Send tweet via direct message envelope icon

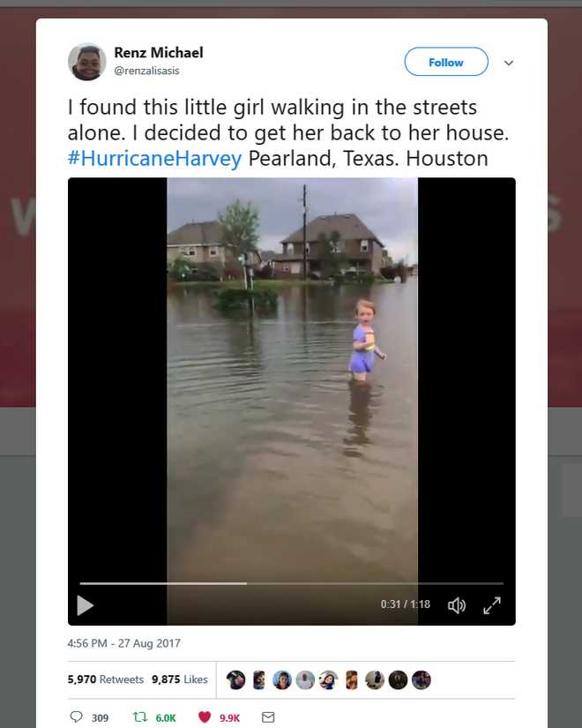tap(269, 717)
